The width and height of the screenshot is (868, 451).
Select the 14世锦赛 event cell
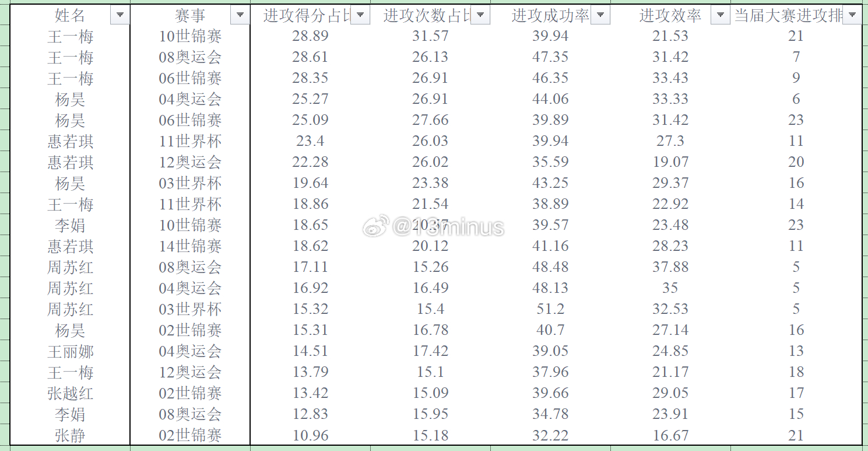[190, 246]
